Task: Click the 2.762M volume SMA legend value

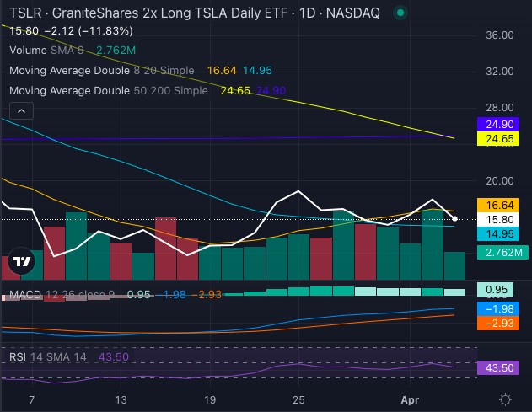Action: pyautogui.click(x=116, y=51)
